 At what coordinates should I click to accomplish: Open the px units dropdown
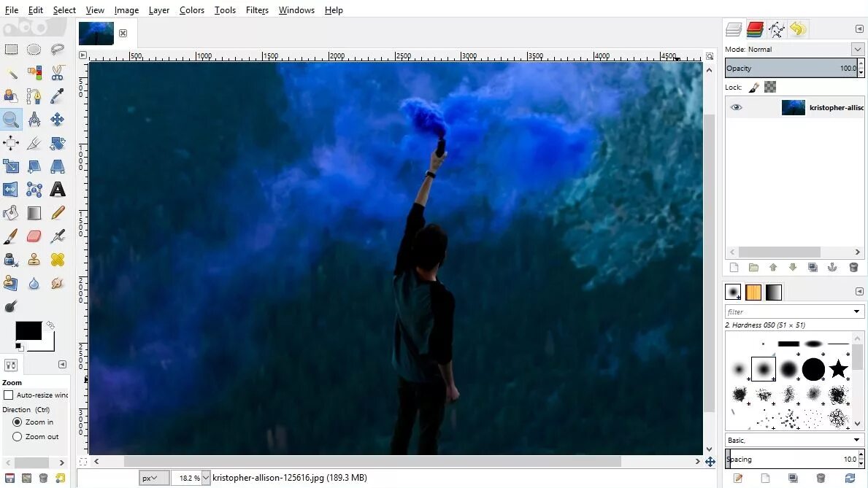(154, 478)
